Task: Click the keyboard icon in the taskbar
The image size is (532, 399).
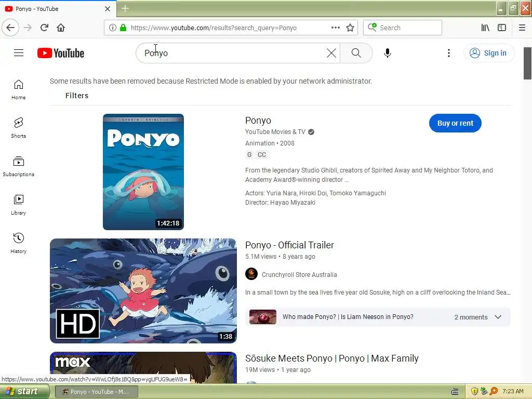Action: tap(455, 392)
